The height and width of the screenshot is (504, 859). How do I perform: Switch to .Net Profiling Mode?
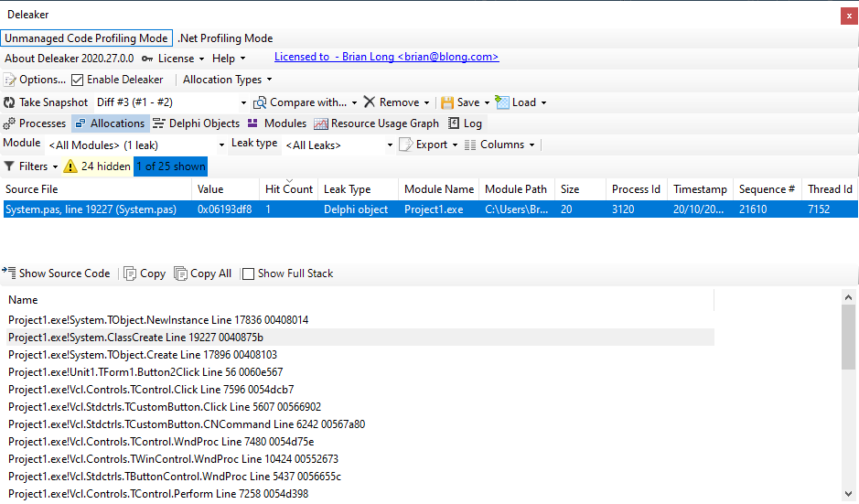pos(225,38)
